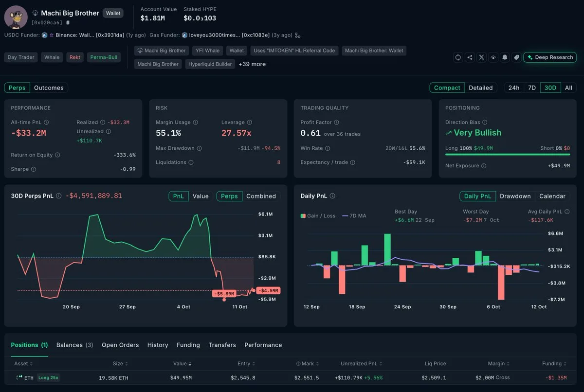Expand the +39 more labels
This screenshot has width=584, height=392.
click(x=252, y=64)
